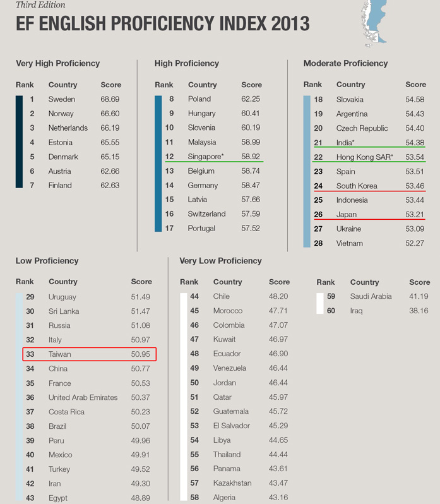Click the blue map graphic near the title
This screenshot has width=440, height=504.
[x=374, y=23]
